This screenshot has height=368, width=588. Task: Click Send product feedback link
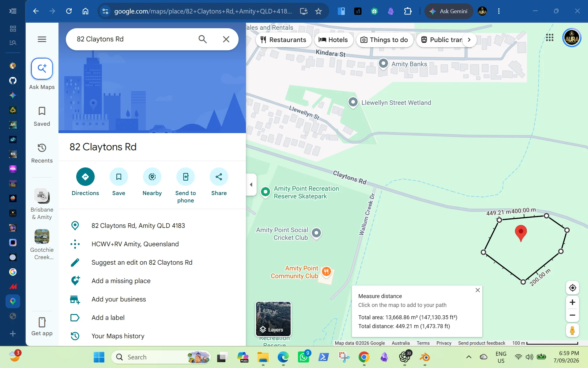pos(481,343)
